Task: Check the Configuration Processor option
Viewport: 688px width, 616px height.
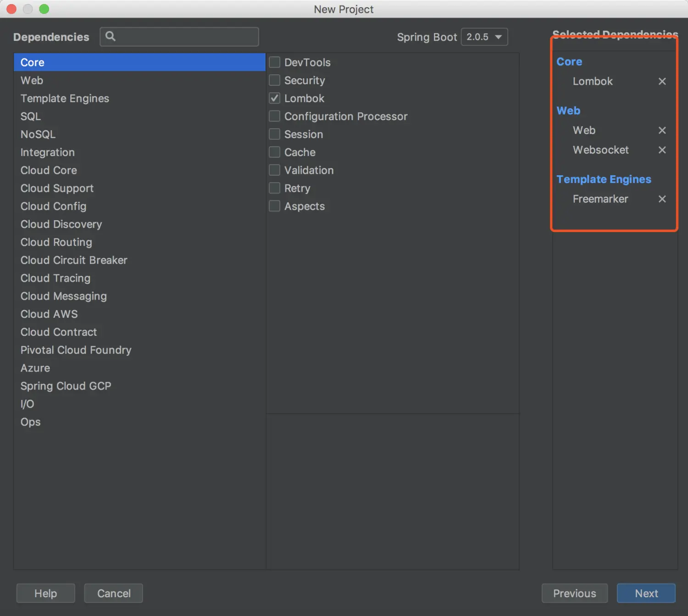Action: pyautogui.click(x=274, y=116)
